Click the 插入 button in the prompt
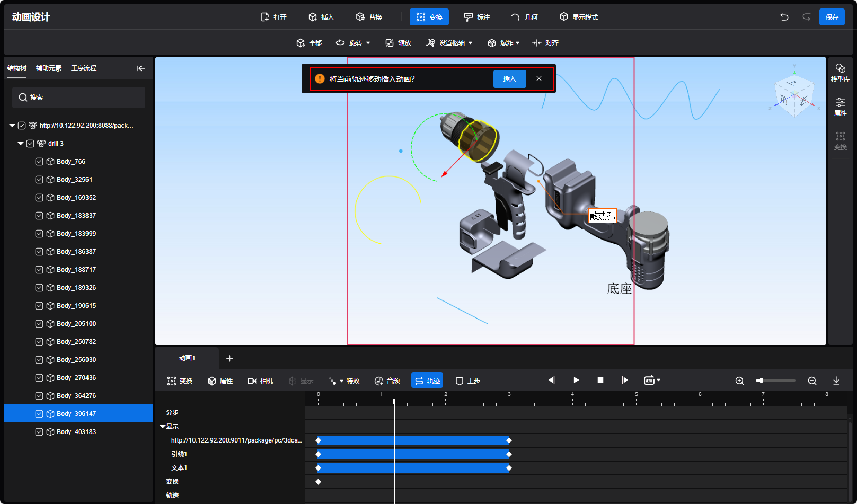This screenshot has height=504, width=857. point(509,79)
